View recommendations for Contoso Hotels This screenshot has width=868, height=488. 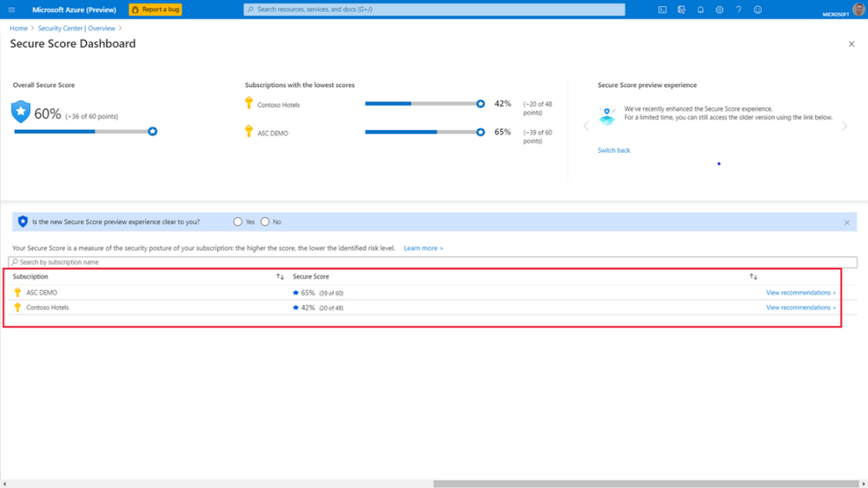[800, 307]
